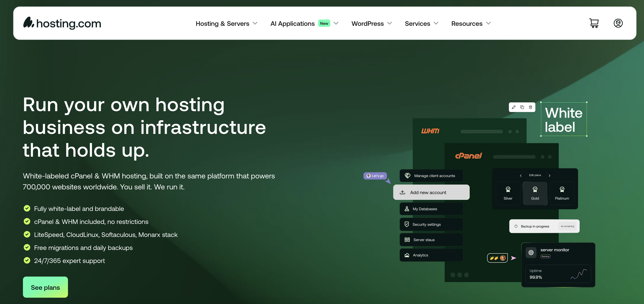The height and width of the screenshot is (304, 644).
Task: Click the Edit plans label
Action: click(x=535, y=175)
